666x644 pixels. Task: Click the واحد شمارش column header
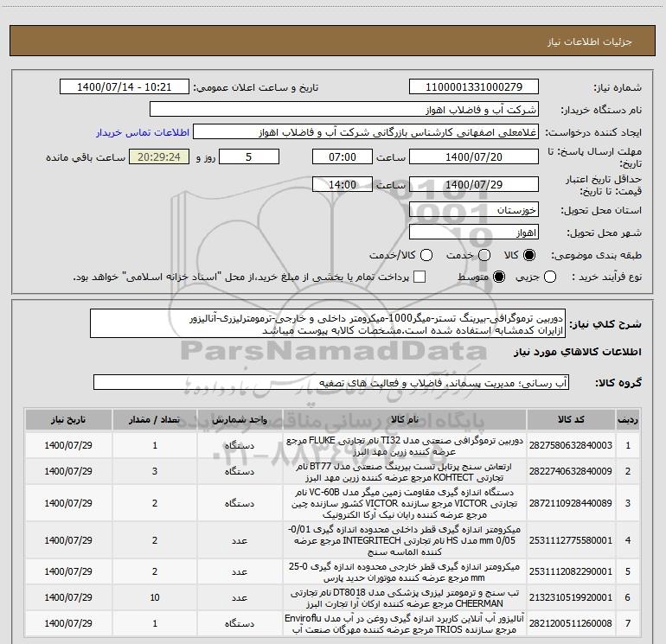click(240, 420)
